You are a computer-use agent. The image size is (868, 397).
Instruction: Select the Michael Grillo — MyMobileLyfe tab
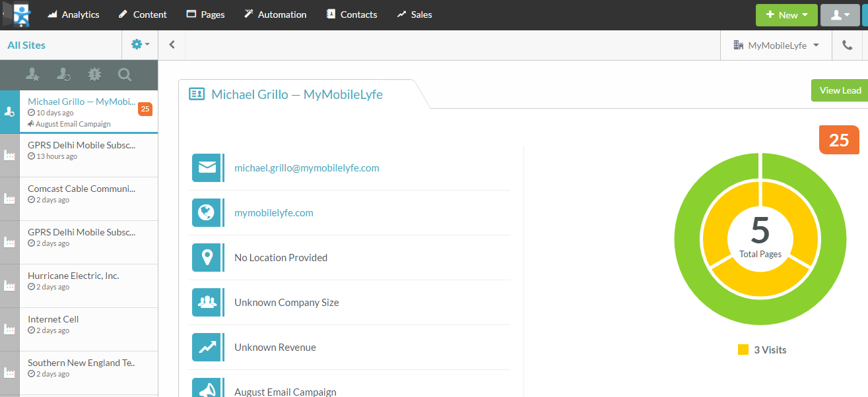pos(297,94)
